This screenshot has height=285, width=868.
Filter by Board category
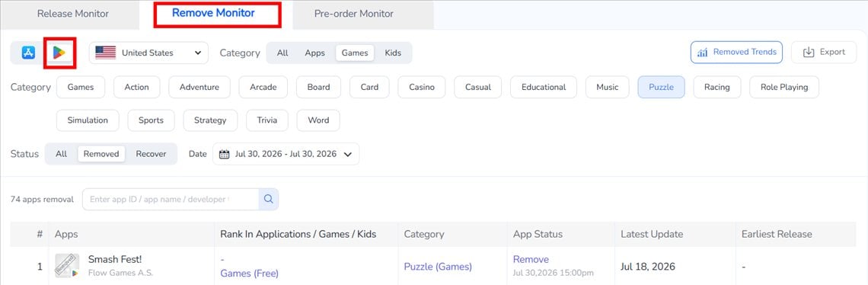click(319, 87)
